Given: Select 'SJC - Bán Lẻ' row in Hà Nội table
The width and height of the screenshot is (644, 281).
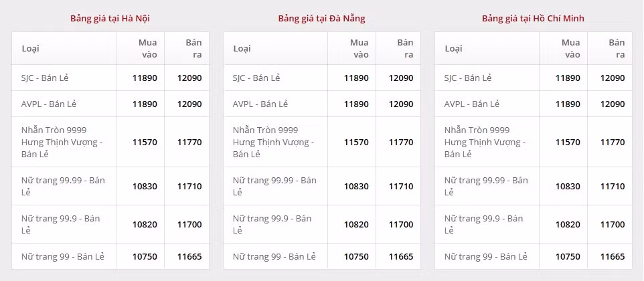Looking at the screenshot, I should coord(110,78).
